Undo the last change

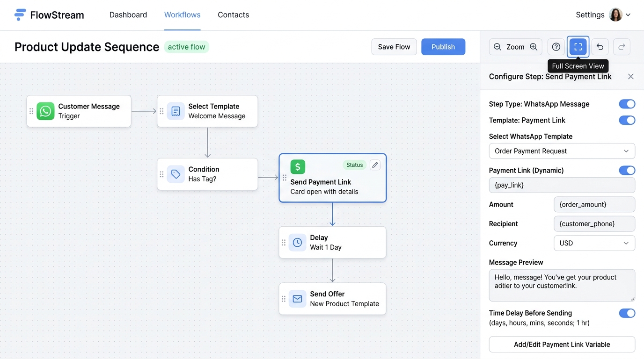pyautogui.click(x=600, y=47)
